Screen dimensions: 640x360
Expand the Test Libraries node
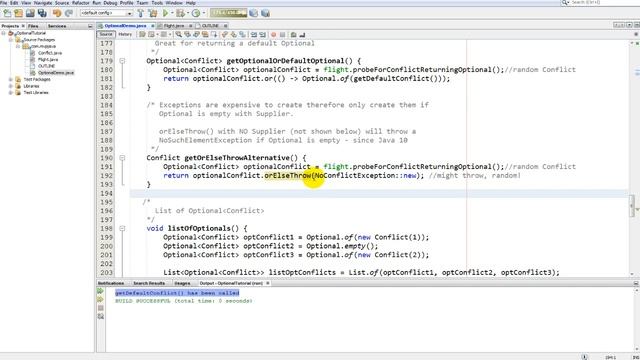coord(11,92)
